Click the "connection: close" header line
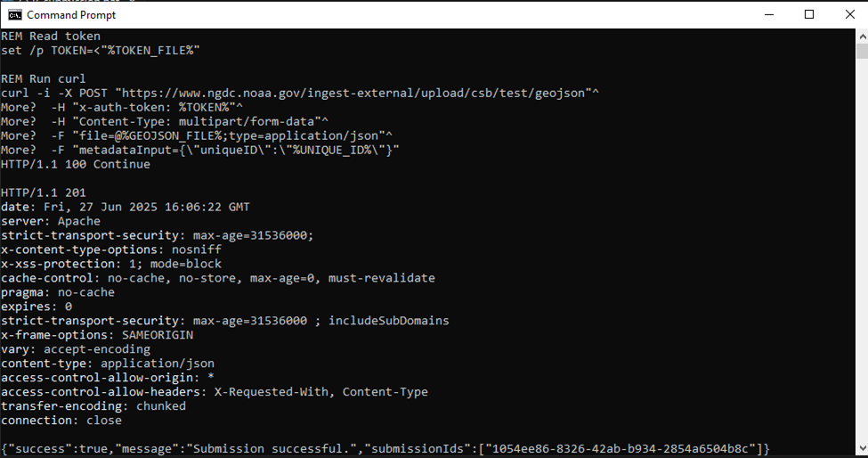 (x=61, y=420)
